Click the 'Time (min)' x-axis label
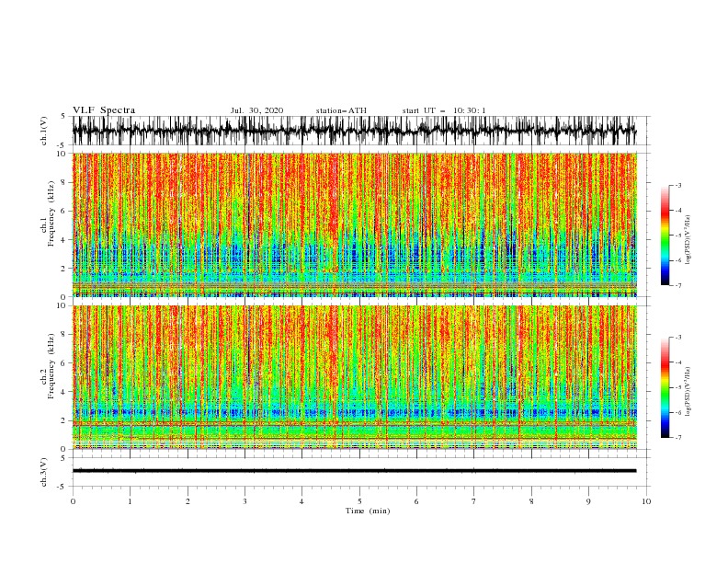728x563 pixels. (x=368, y=511)
